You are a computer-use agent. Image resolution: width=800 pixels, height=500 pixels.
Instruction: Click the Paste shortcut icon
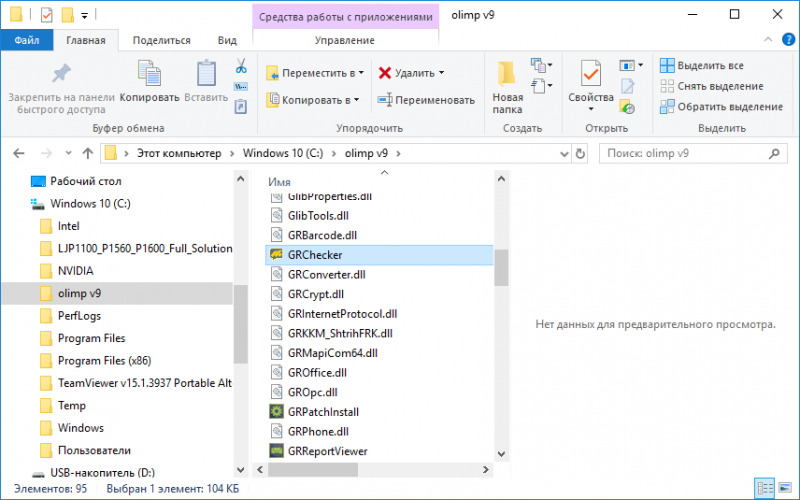click(241, 106)
